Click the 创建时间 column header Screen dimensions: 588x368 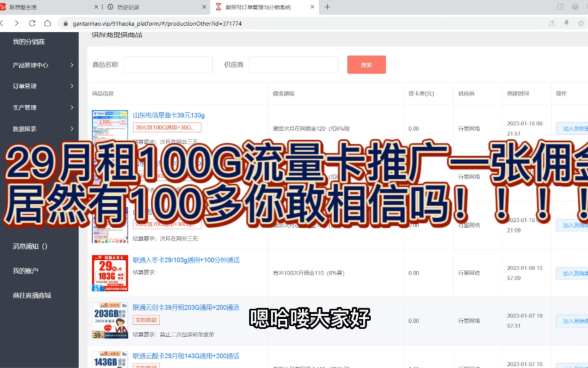[x=518, y=94]
